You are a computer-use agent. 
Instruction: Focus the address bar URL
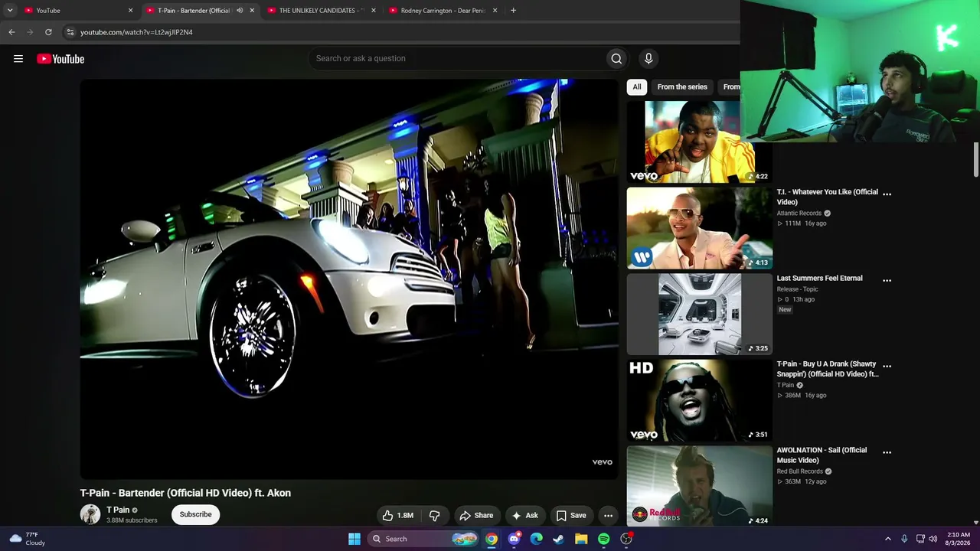136,32
